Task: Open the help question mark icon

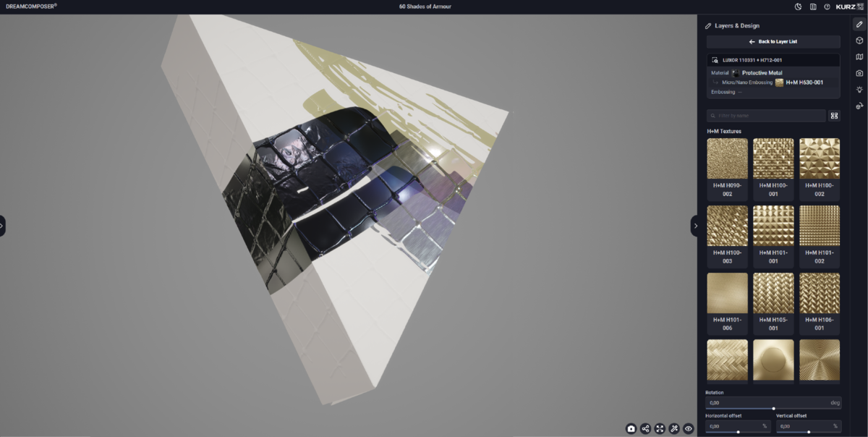Action: click(x=827, y=7)
